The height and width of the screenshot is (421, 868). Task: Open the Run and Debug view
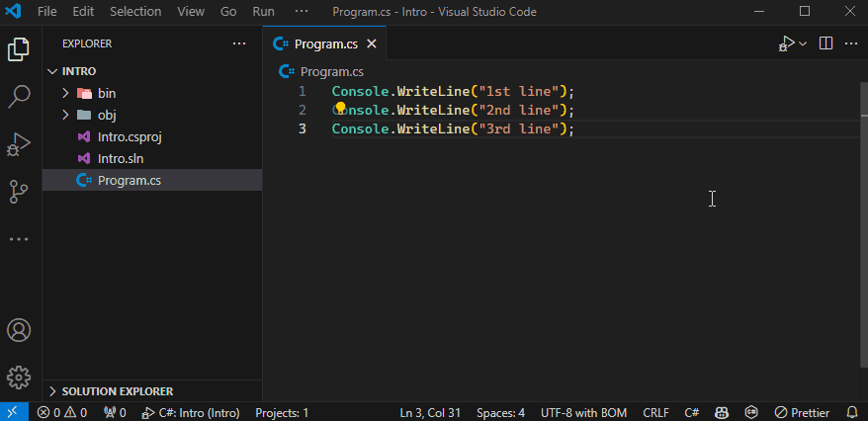(18, 145)
